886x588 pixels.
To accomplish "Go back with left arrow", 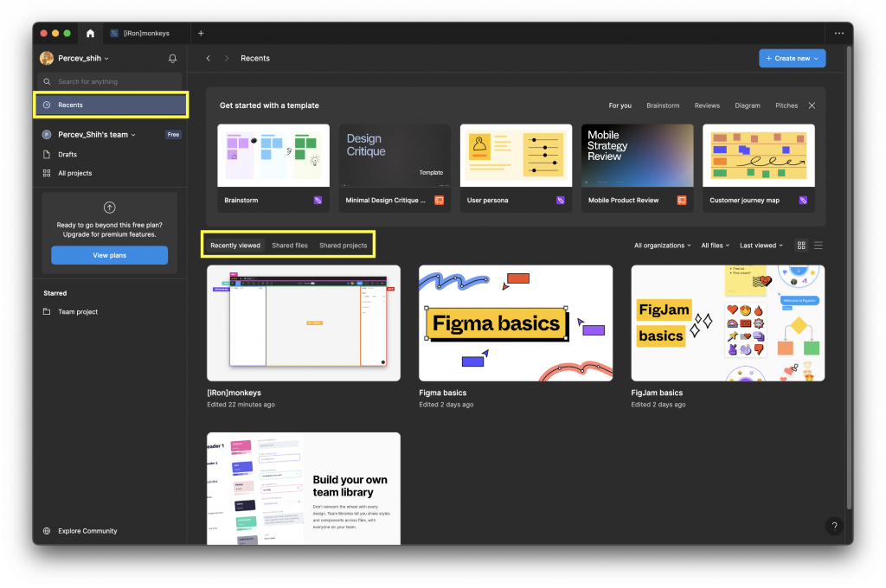I will point(209,58).
